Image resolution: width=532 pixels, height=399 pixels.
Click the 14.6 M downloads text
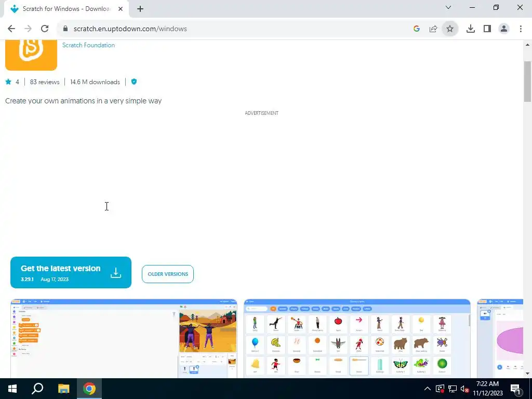[95, 82]
